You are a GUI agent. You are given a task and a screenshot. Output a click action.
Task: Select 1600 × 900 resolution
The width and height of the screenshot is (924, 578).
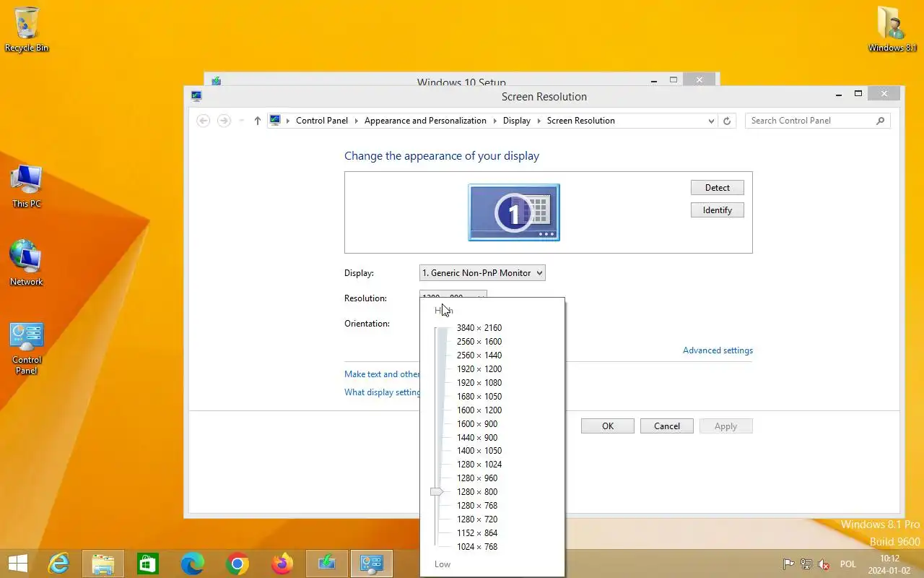click(477, 424)
